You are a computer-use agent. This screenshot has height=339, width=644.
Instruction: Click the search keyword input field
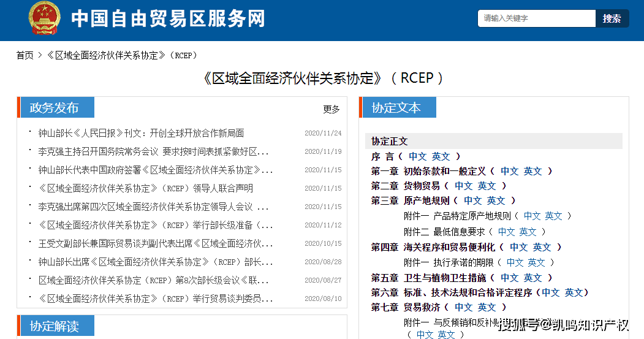tap(536, 18)
